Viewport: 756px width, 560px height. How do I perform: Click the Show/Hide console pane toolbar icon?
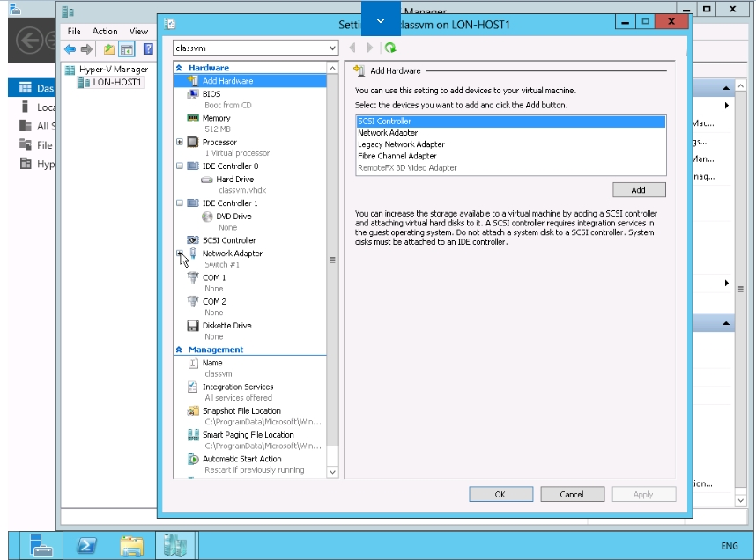pos(127,49)
